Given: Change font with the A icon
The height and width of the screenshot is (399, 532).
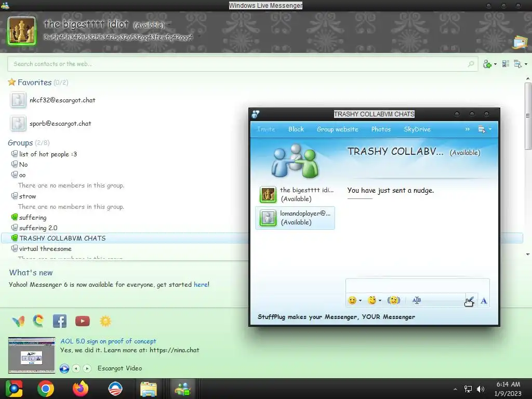Looking at the screenshot, I should (484, 301).
